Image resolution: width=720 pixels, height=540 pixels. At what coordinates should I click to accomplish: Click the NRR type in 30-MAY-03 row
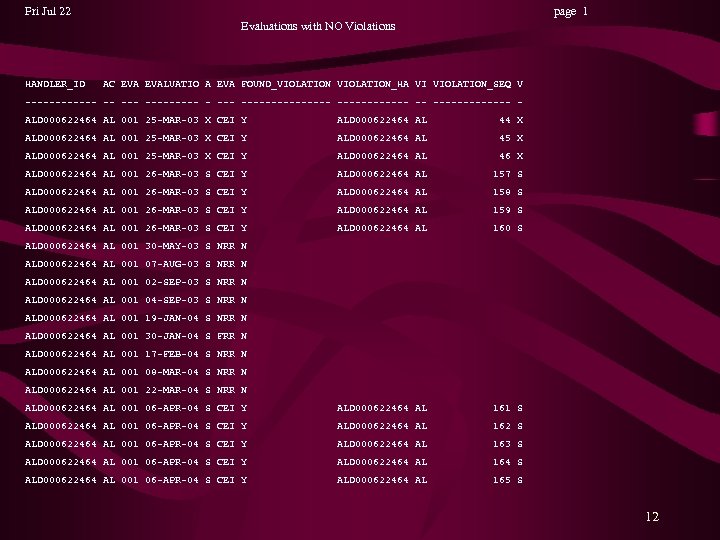[225, 246]
